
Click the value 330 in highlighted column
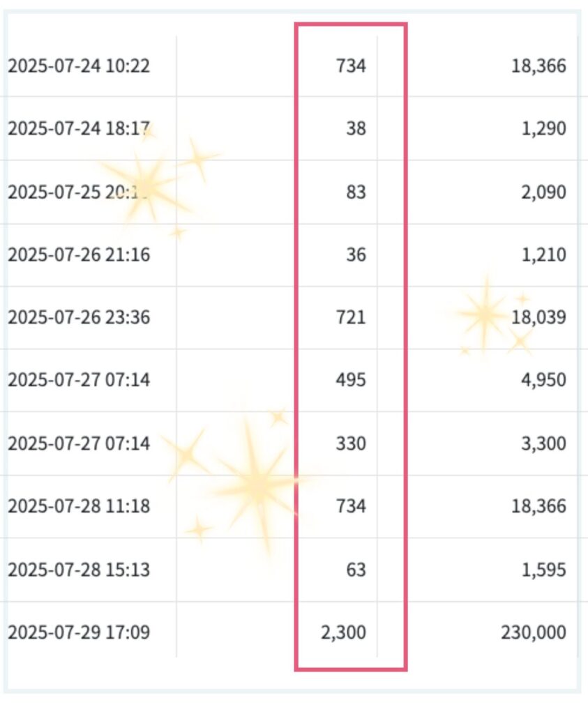click(x=351, y=443)
